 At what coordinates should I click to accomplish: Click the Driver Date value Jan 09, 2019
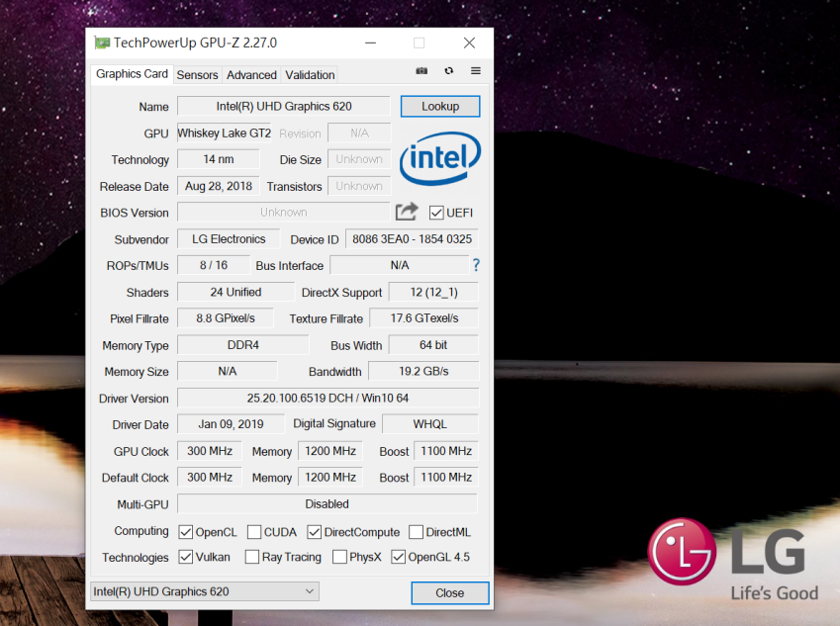[231, 424]
